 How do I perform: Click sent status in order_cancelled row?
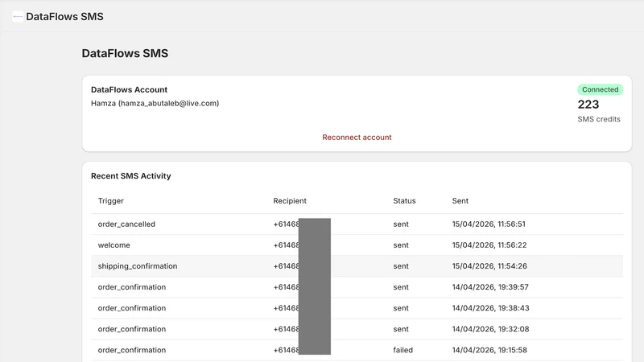[400, 224]
